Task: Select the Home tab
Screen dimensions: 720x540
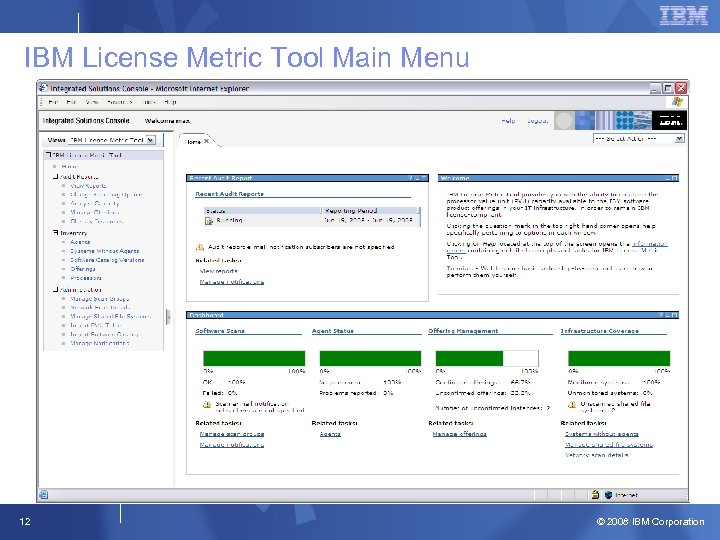Action: (193, 142)
